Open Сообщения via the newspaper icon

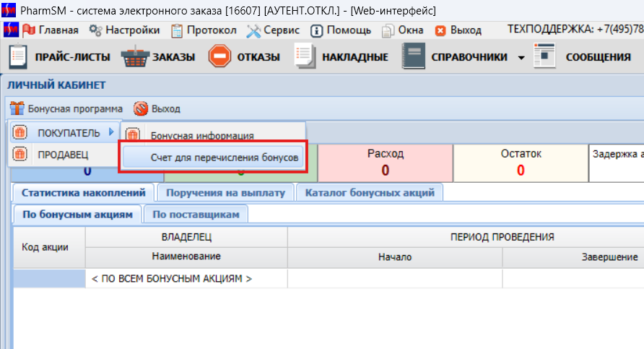coord(544,57)
